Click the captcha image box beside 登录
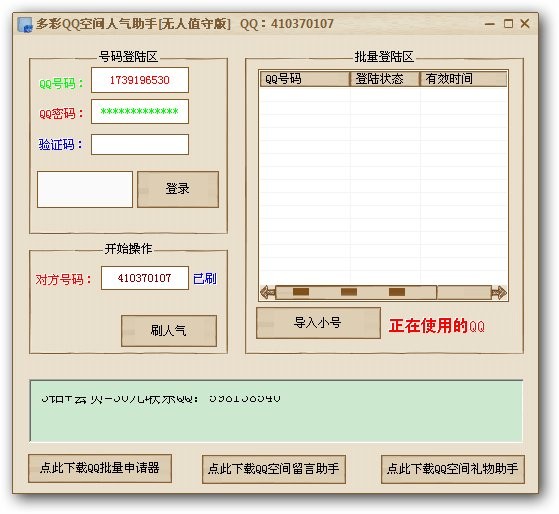The width and height of the screenshot is (559, 514). click(x=85, y=189)
